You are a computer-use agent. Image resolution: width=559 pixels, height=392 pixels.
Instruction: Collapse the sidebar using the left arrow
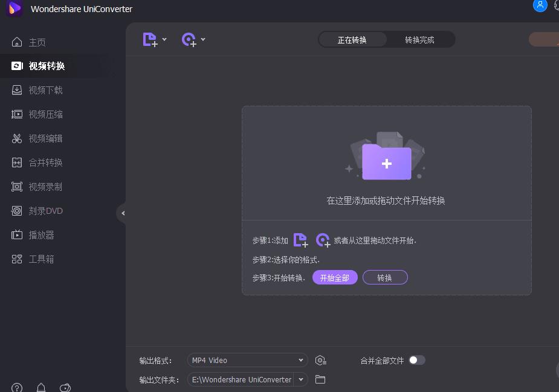click(x=123, y=213)
